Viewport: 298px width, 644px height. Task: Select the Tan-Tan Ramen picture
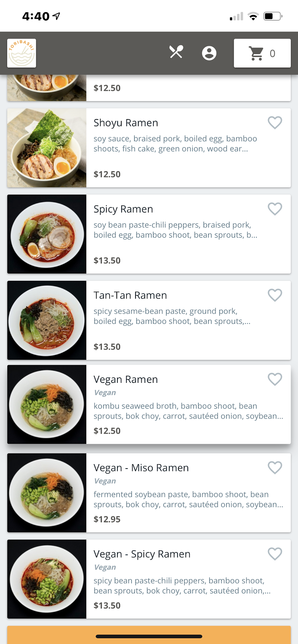point(47,320)
